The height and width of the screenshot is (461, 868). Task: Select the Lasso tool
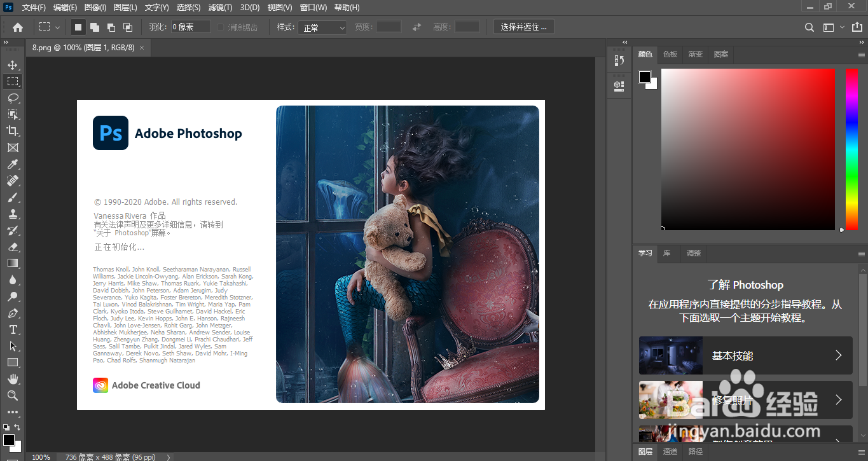pos(13,98)
